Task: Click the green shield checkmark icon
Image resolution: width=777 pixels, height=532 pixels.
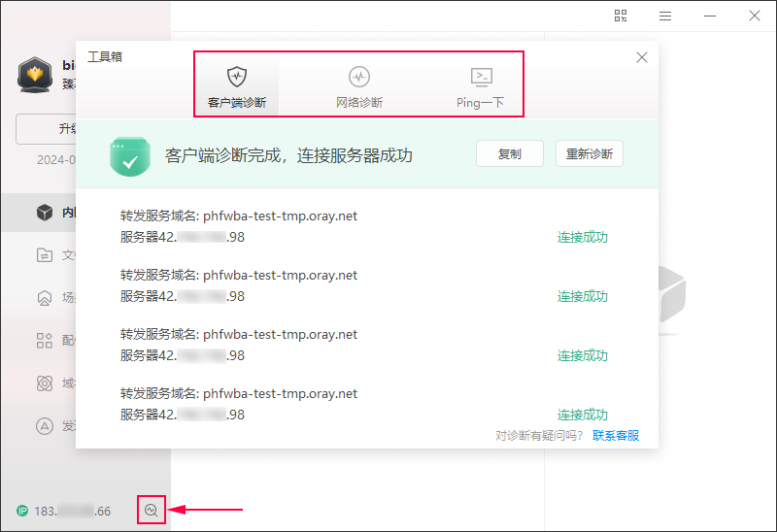Action: click(129, 156)
